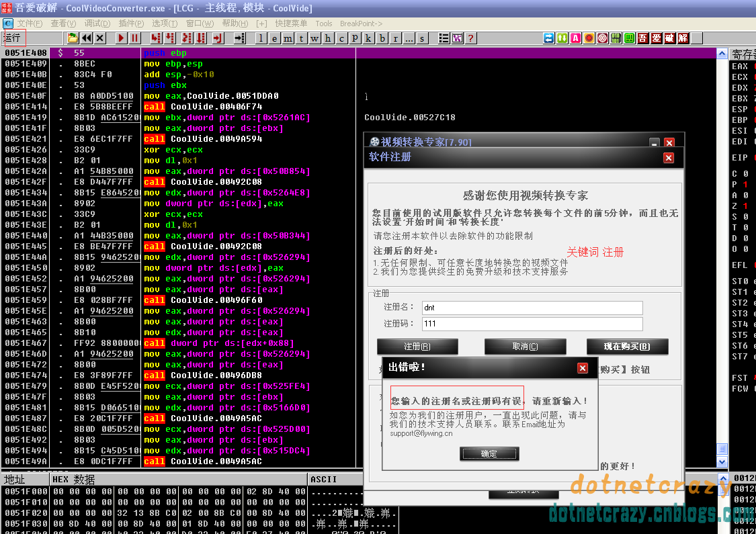The height and width of the screenshot is (534, 756).
Task: Open the Tools menu
Action: 323,24
